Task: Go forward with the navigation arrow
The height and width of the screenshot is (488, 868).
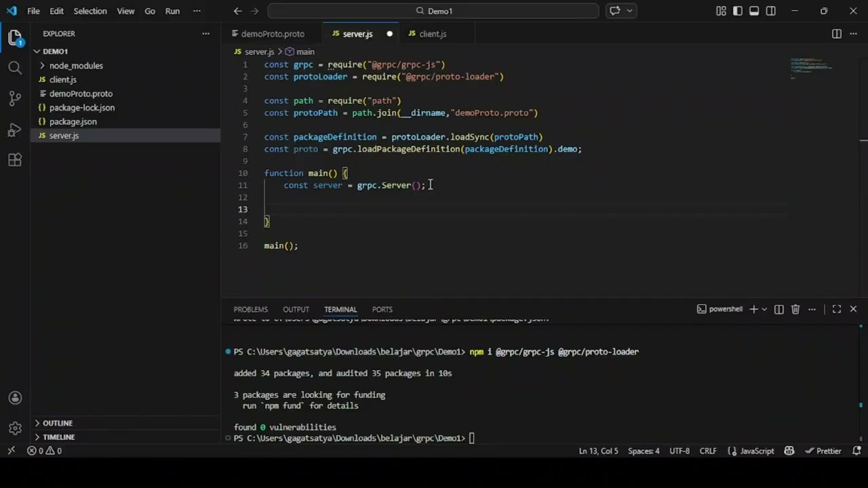Action: tap(254, 11)
